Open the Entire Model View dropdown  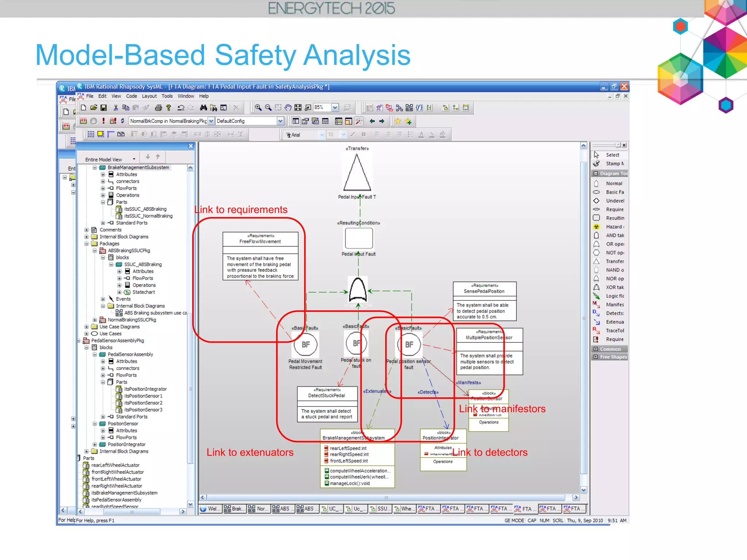tap(134, 159)
